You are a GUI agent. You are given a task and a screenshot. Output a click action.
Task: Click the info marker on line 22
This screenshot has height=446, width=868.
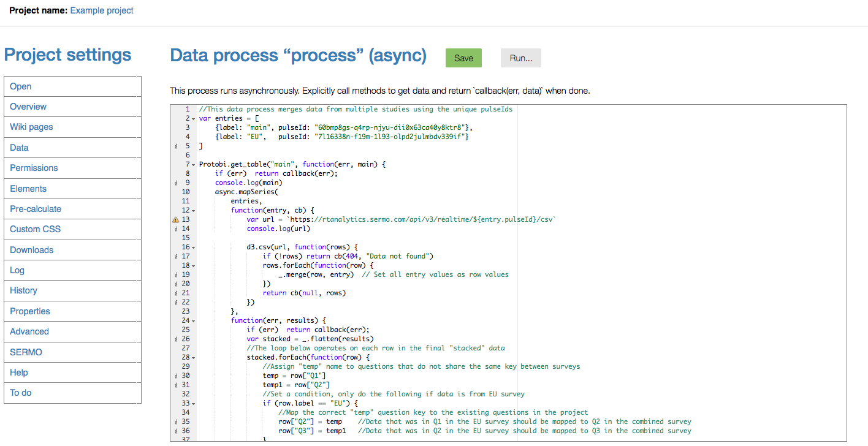176,302
